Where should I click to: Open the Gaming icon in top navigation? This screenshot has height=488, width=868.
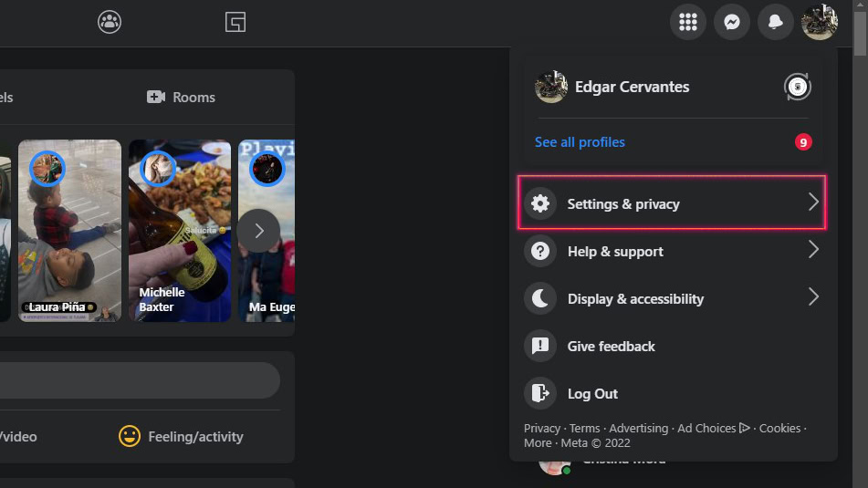[235, 22]
